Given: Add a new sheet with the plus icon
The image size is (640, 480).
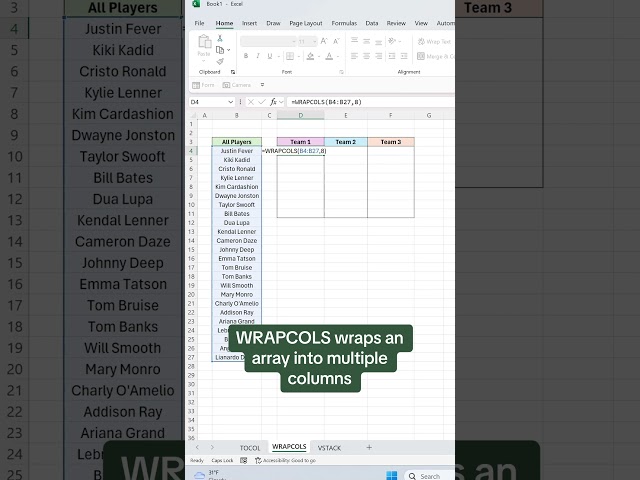Looking at the screenshot, I should (369, 447).
